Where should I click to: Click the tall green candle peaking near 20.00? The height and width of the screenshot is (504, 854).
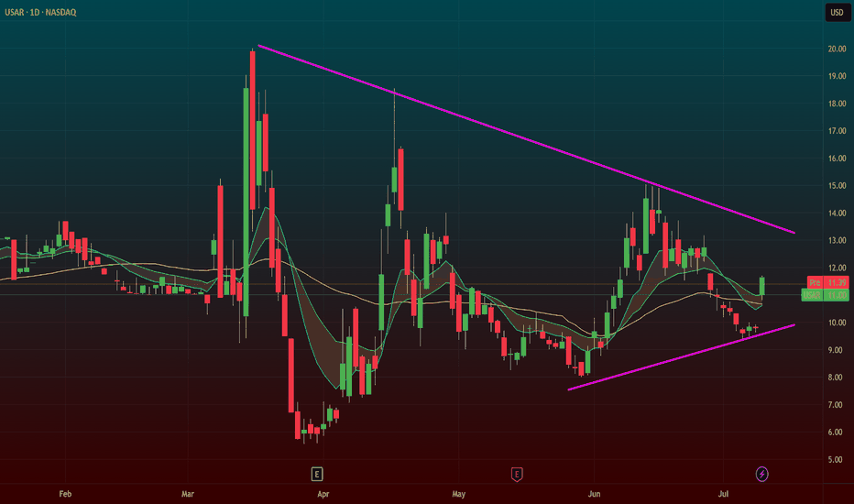(246, 202)
